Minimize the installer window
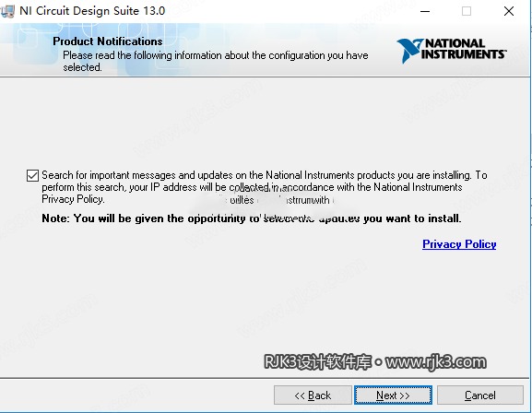 [x=425, y=11]
